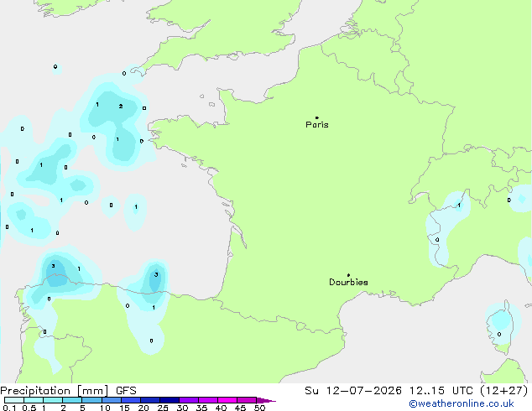Viewport: 532px width, 411px height.
Task: Click the '12..15 UTC' time range text
Action: 441,391
